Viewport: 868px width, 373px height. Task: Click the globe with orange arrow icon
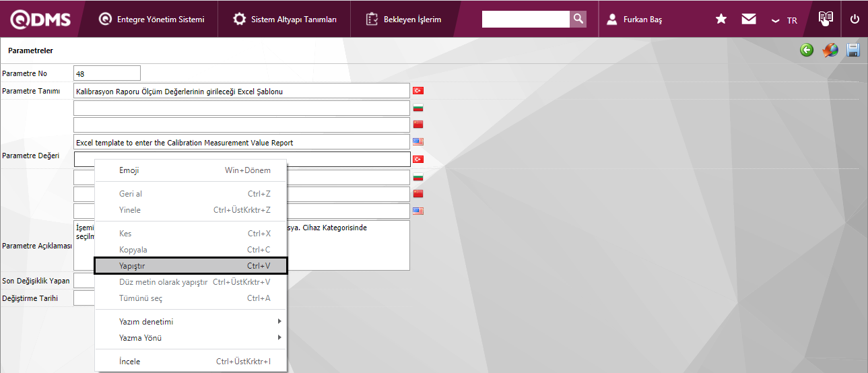[x=830, y=50]
